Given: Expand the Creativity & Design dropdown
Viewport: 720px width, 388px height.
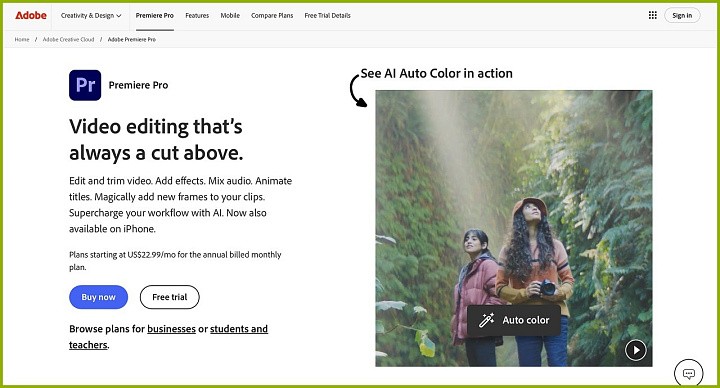Looking at the screenshot, I should click(91, 16).
